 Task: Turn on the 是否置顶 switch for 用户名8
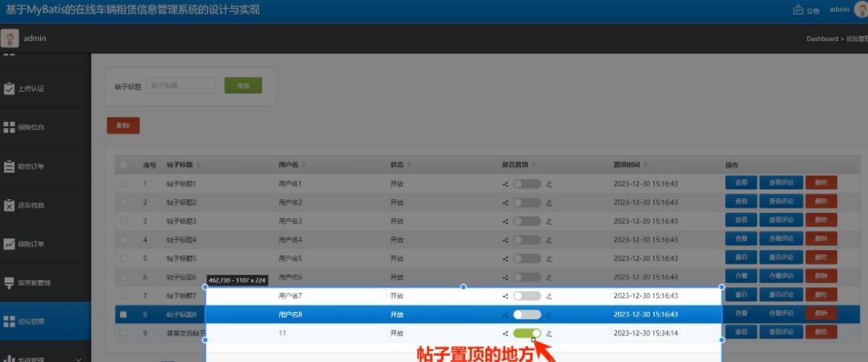point(527,315)
